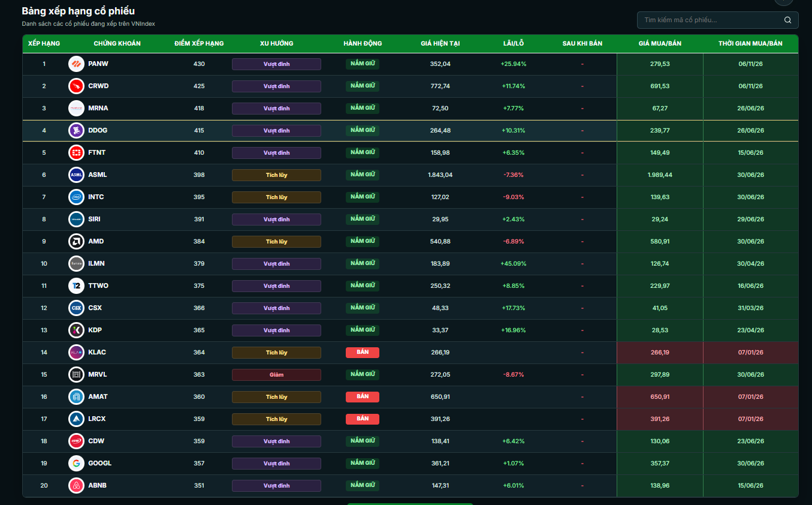Click the MRNA stock logo icon

point(76,108)
